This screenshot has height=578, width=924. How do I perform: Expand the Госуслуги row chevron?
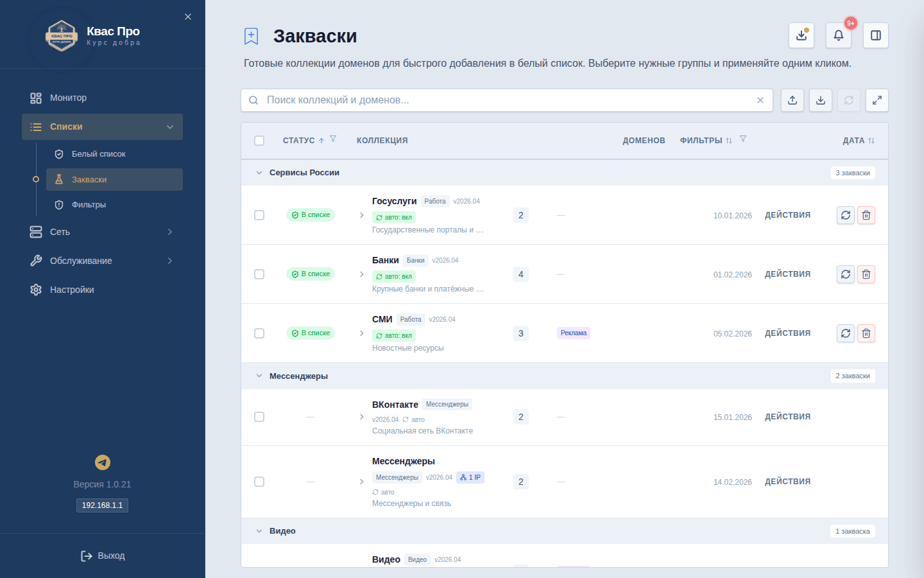[362, 215]
